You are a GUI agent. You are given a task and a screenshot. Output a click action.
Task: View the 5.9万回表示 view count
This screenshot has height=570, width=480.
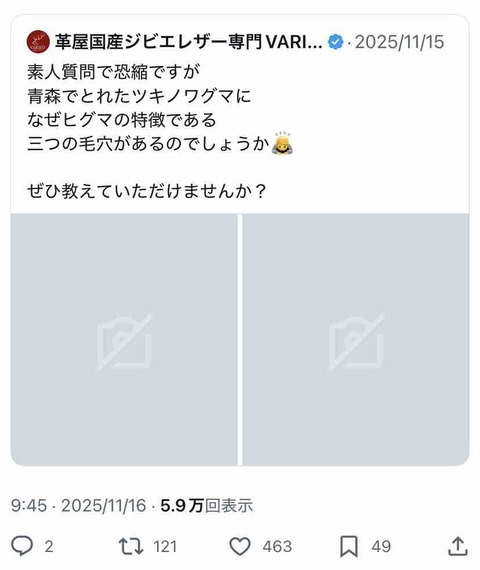click(x=207, y=506)
